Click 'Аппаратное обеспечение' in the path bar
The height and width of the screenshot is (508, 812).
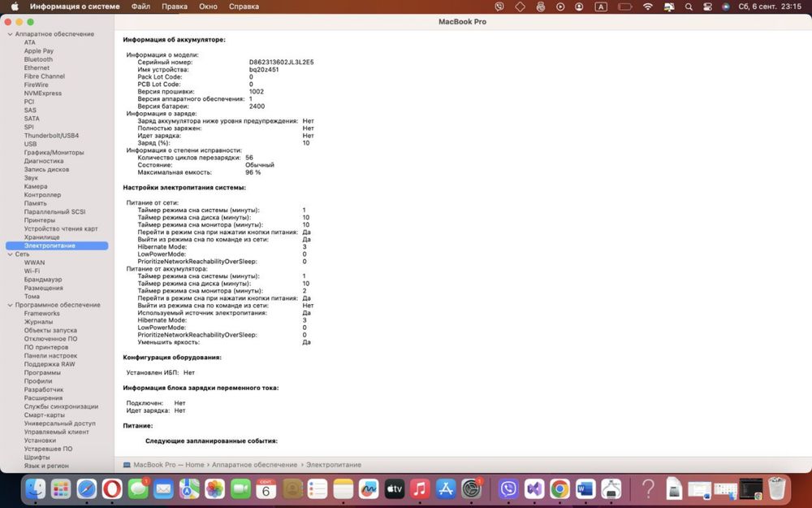click(x=254, y=465)
